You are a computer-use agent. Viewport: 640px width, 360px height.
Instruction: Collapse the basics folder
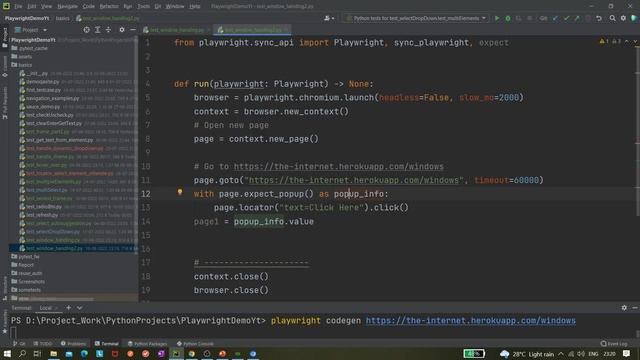point(25,65)
